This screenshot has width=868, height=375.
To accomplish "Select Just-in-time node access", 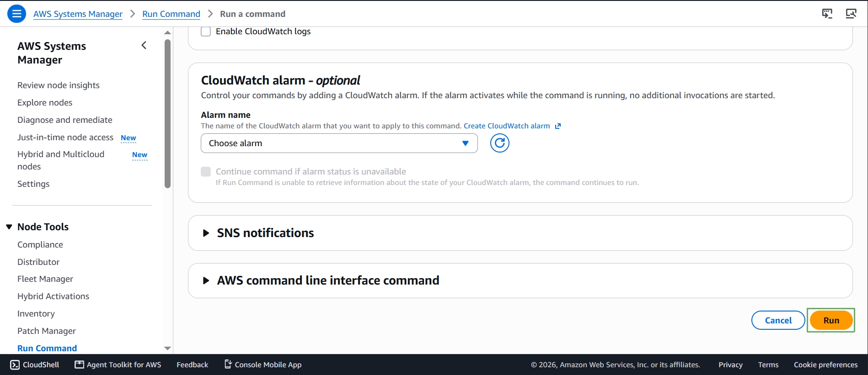I will [65, 137].
